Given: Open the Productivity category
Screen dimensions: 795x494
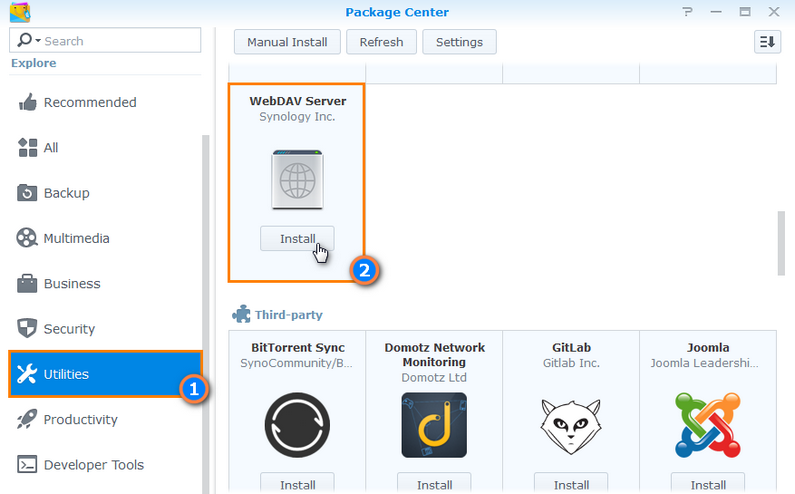Looking at the screenshot, I should [x=80, y=420].
